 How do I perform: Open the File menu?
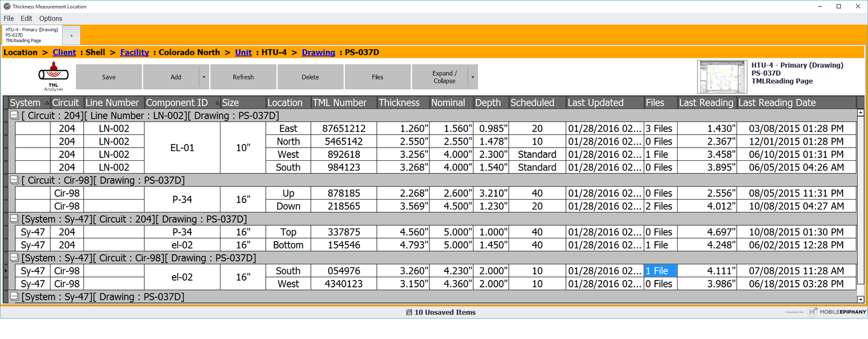(x=9, y=19)
